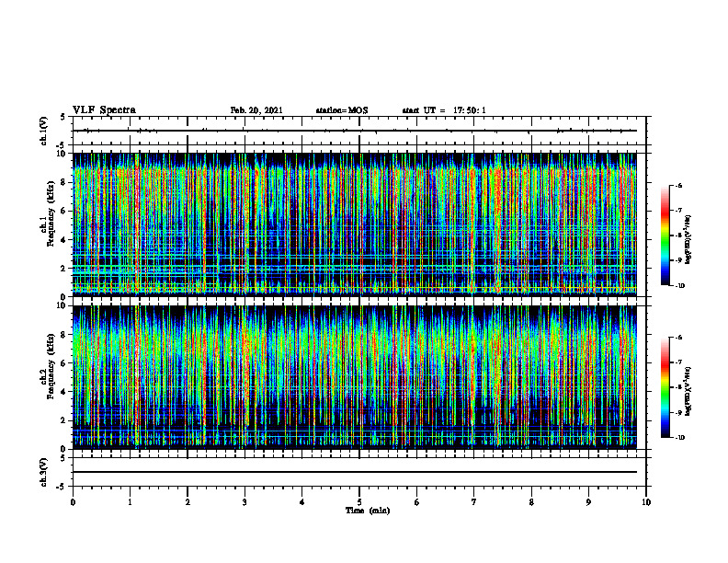Click time axis tick label '3'
The image size is (728, 563).
(245, 502)
